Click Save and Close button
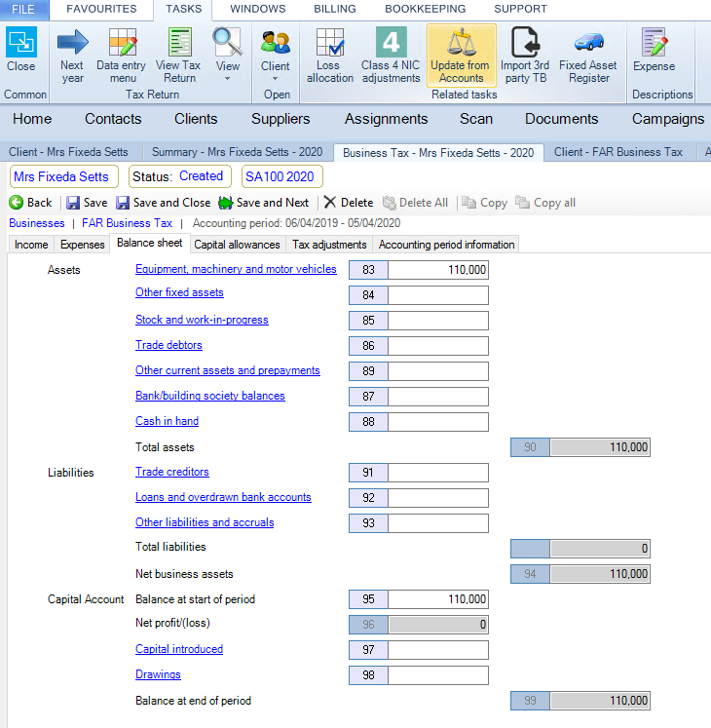This screenshot has width=711, height=728. 164,203
